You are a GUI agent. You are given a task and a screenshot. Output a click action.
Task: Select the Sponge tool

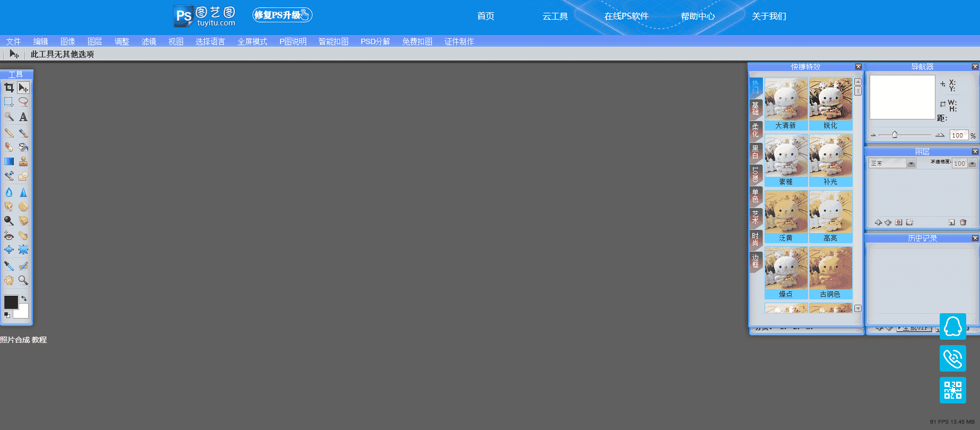point(23,207)
